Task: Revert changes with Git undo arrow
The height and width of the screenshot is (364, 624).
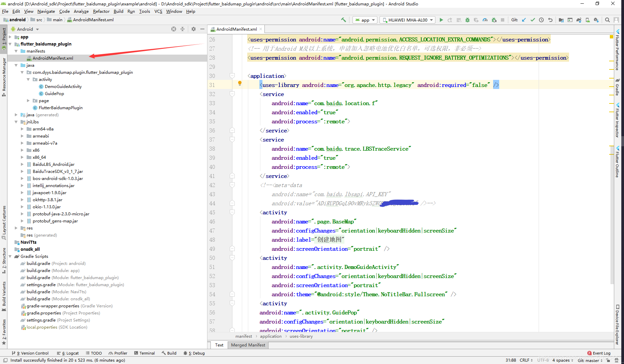Action: 550,20
